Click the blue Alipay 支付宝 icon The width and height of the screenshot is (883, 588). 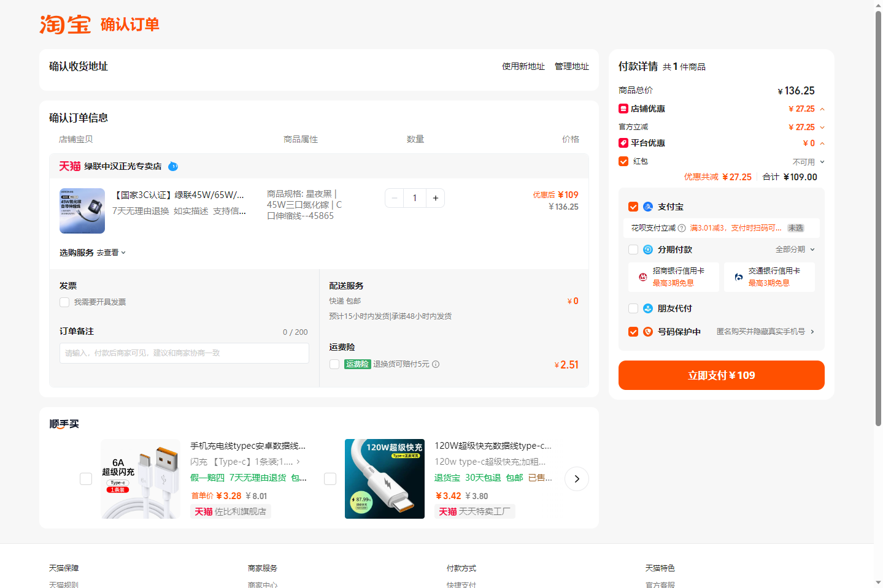point(648,207)
